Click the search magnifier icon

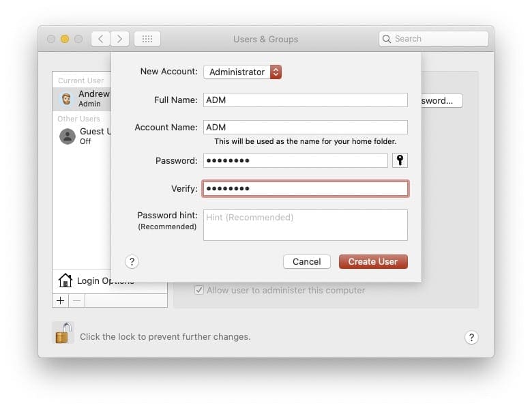387,39
